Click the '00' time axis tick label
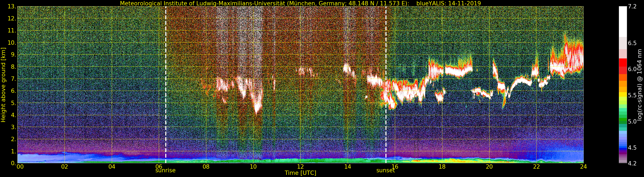644x177 pixels. coord(20,167)
